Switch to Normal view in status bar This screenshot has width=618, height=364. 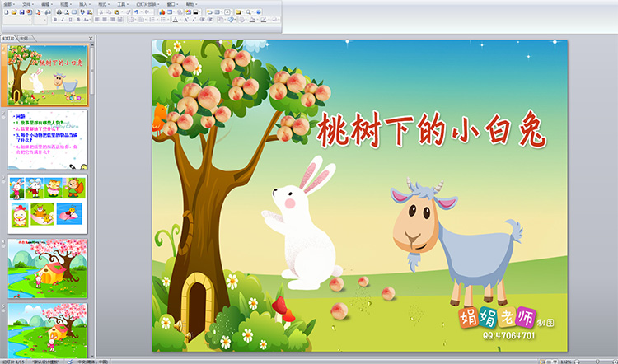pyautogui.click(x=543, y=361)
